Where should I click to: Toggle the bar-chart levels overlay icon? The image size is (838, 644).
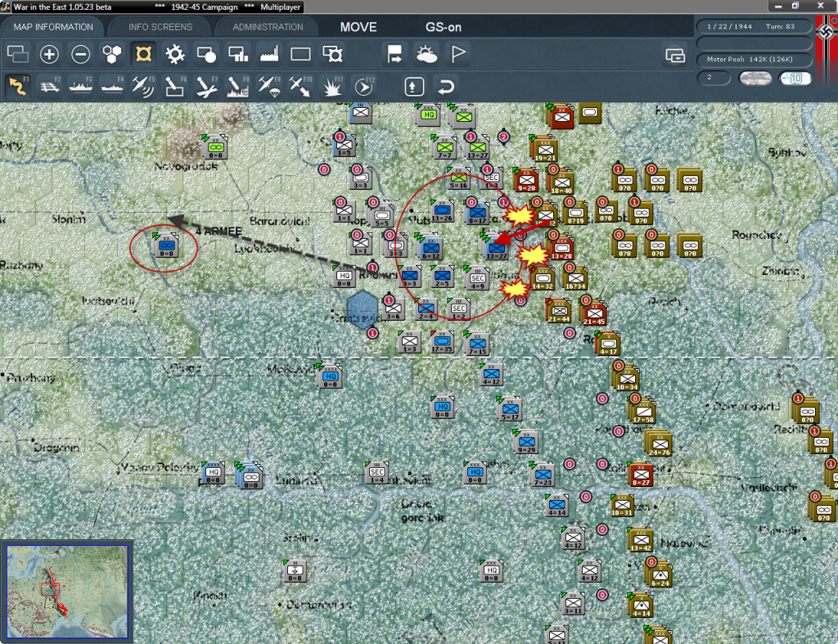click(238, 54)
